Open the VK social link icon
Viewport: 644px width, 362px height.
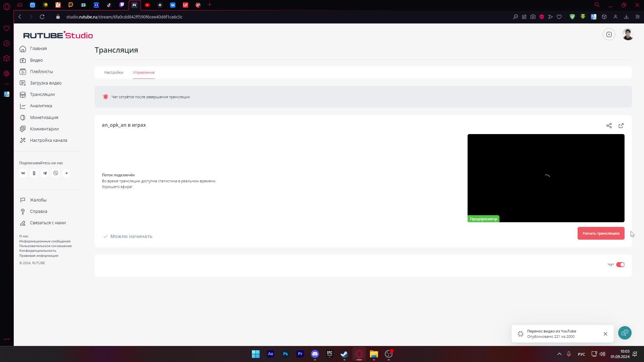pos(23,173)
